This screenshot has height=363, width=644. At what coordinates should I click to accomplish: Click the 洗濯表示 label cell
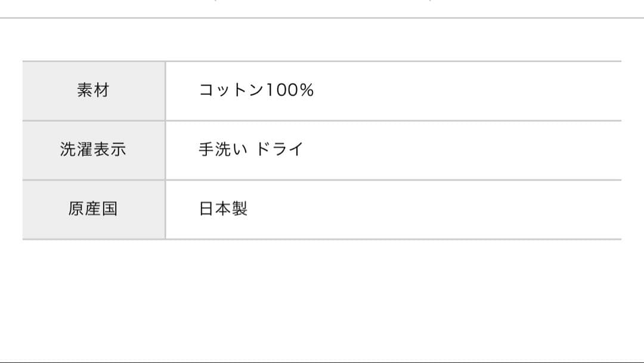coord(94,150)
